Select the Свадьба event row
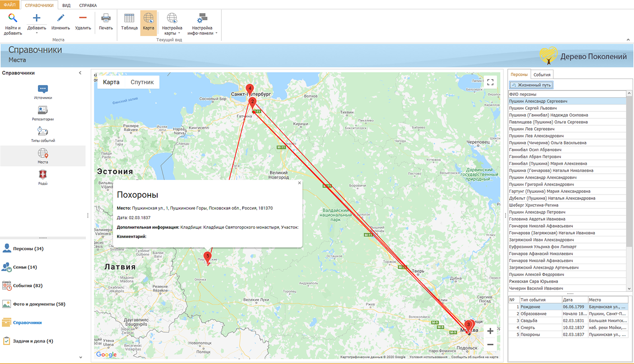Image resolution: width=634 pixels, height=364 pixels. (x=568, y=321)
